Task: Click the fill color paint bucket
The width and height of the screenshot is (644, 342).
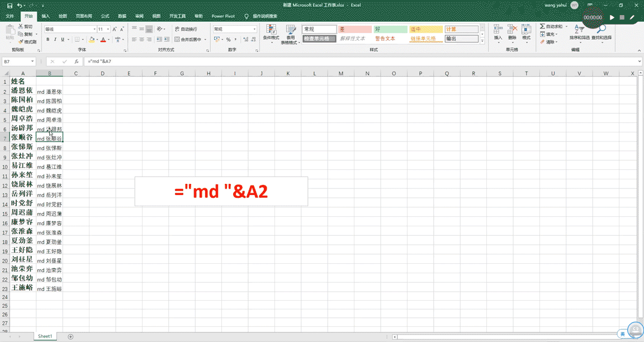Action: pos(92,40)
